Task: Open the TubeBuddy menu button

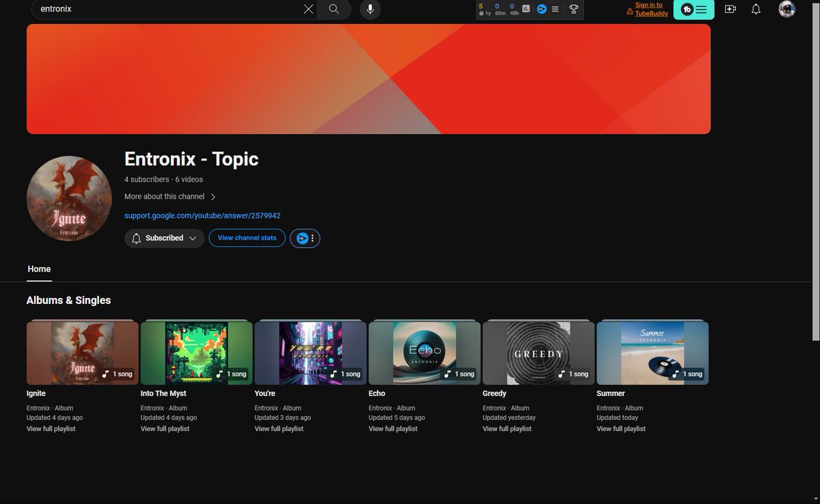Action: [694, 9]
